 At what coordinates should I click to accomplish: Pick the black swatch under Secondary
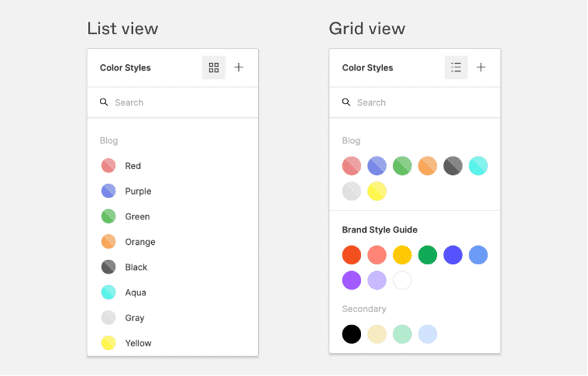351,334
